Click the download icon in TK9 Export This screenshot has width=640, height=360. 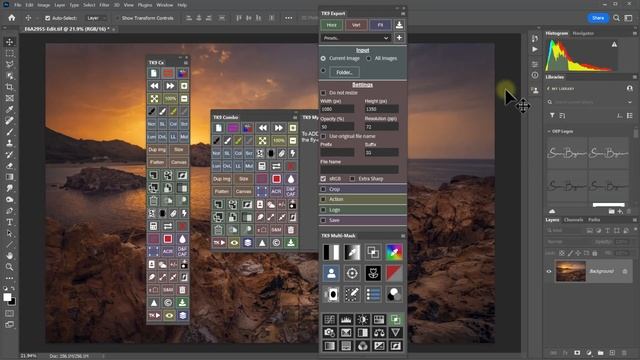[x=399, y=25]
